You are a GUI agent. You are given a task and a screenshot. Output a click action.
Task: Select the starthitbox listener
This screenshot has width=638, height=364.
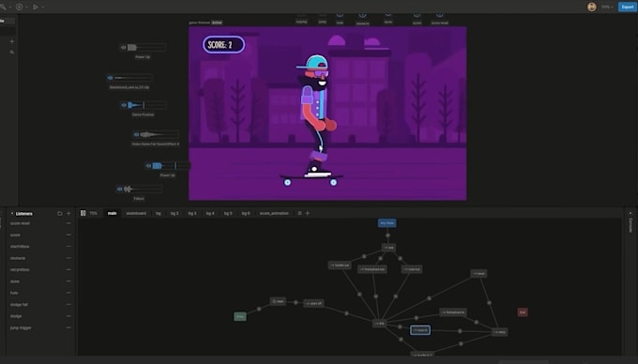[x=20, y=247]
